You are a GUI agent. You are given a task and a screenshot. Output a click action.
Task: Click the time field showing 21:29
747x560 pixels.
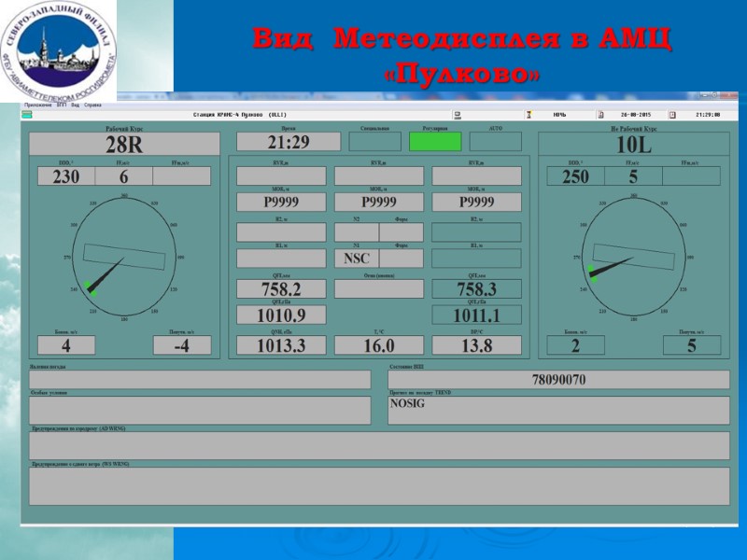point(289,142)
